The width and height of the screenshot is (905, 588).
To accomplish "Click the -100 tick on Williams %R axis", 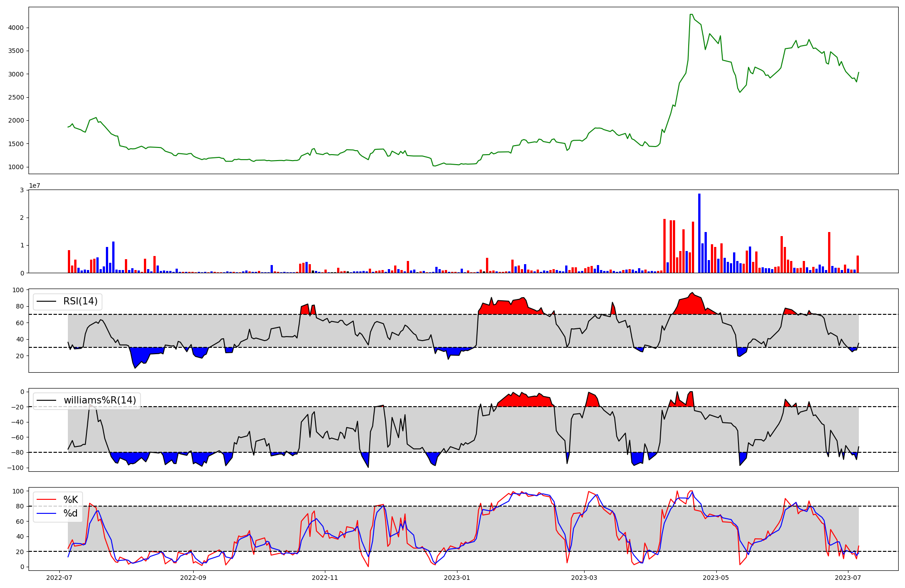I will click(15, 468).
